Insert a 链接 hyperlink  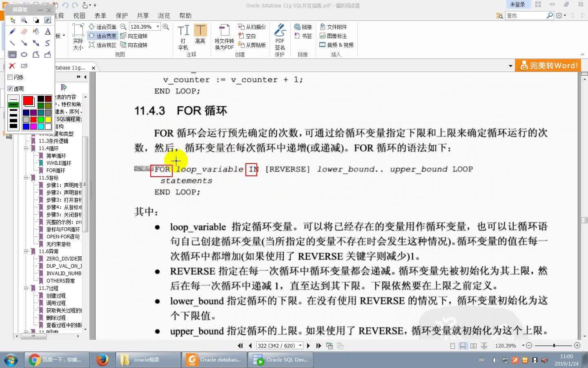click(303, 27)
